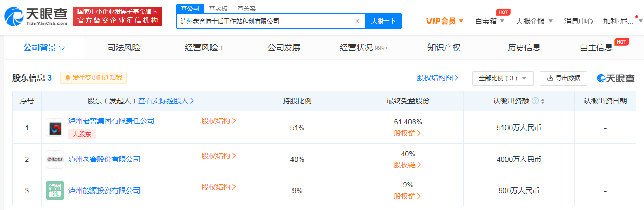The image size is (644, 210).
Task: Expand the 全部比例(3) dropdown
Action: click(503, 78)
